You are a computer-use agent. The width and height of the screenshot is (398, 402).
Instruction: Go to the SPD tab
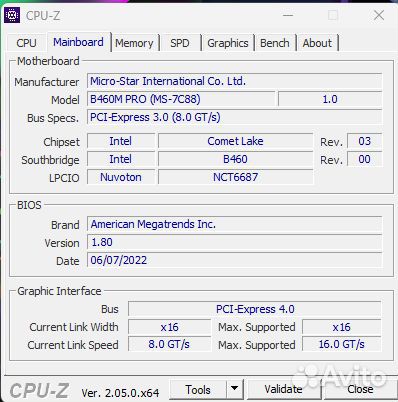[180, 43]
